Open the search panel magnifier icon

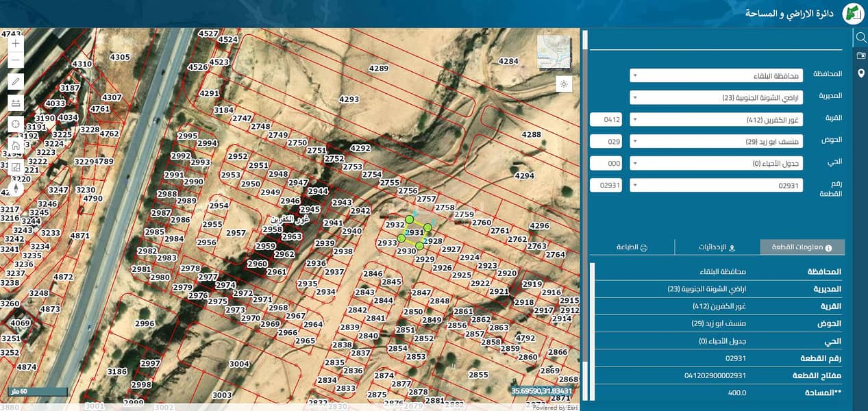point(860,38)
